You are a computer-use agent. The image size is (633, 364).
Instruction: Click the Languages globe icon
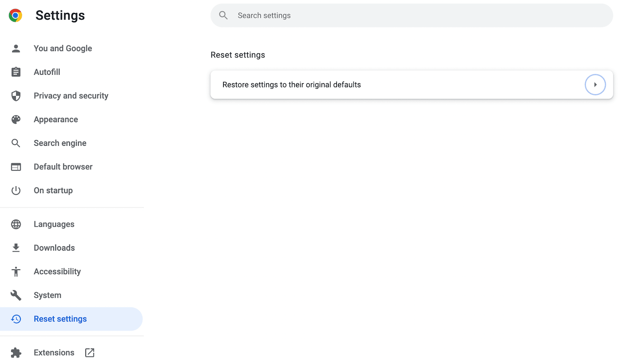tap(16, 224)
